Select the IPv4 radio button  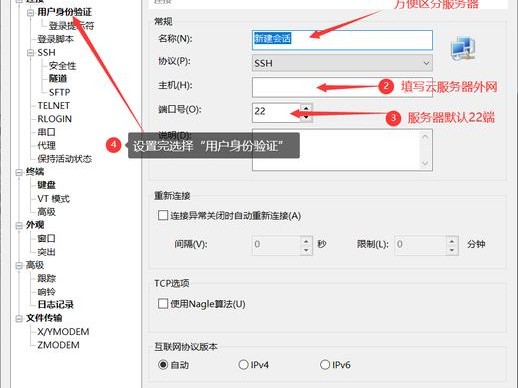click(243, 365)
